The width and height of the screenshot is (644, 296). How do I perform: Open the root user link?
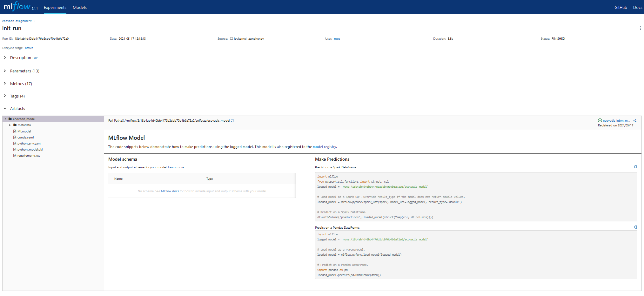337,39
